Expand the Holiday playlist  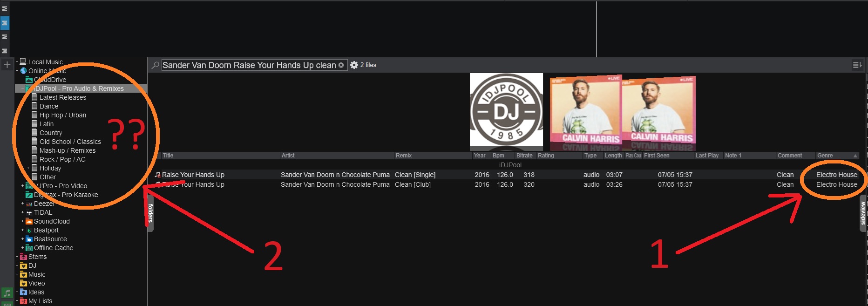[28, 168]
